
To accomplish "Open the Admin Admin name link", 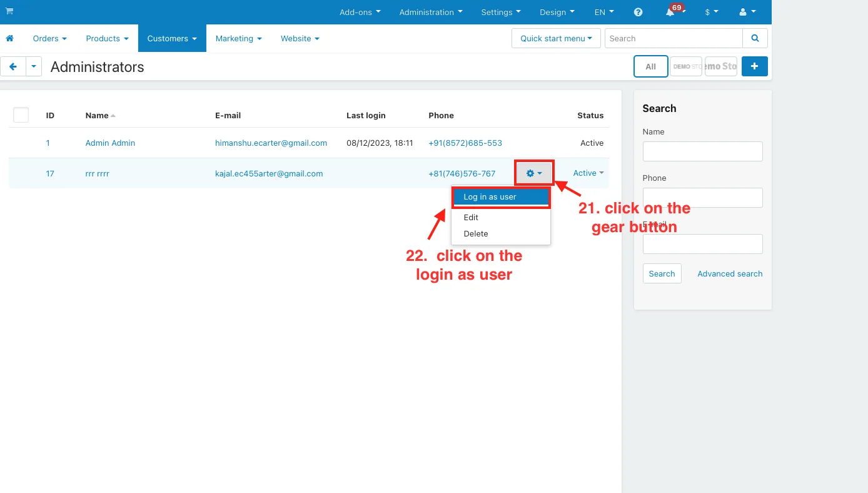I will (110, 143).
